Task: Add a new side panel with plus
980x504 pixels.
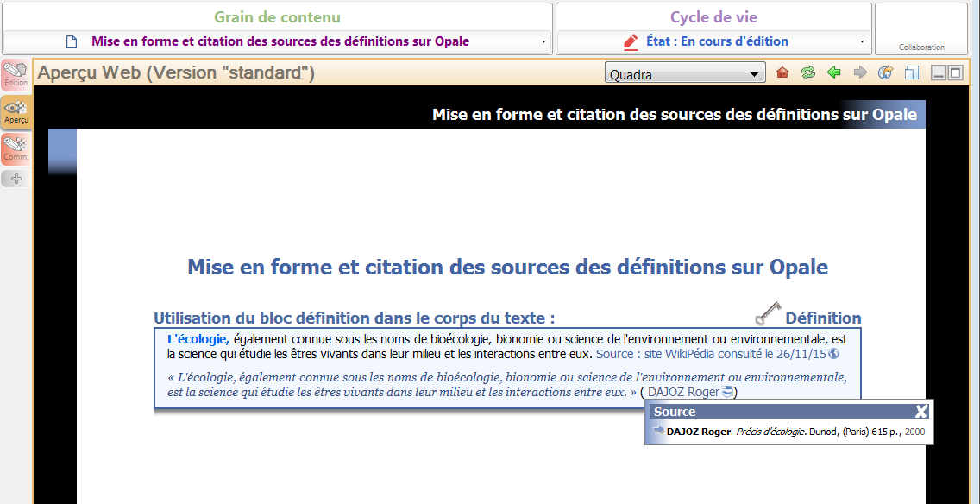Action: point(16,179)
